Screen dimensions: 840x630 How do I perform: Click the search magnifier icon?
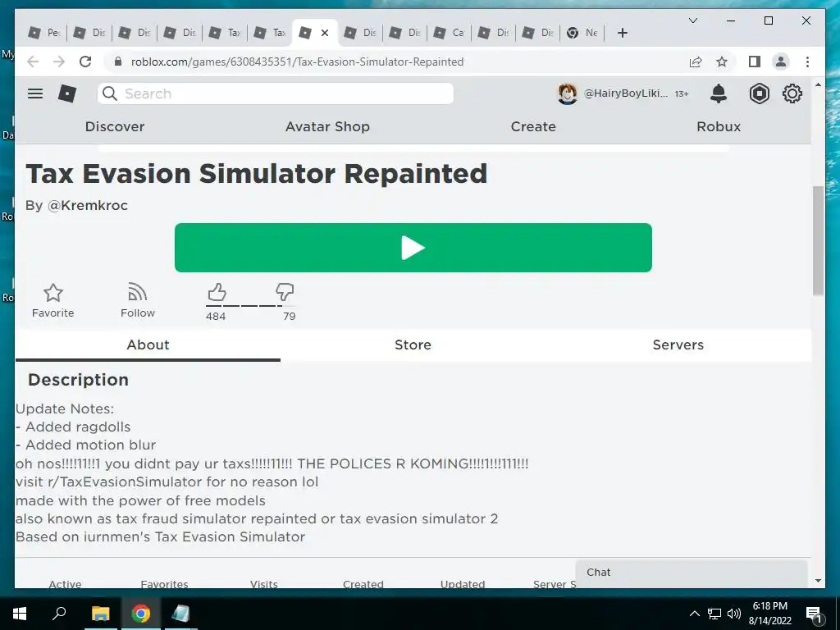110,94
